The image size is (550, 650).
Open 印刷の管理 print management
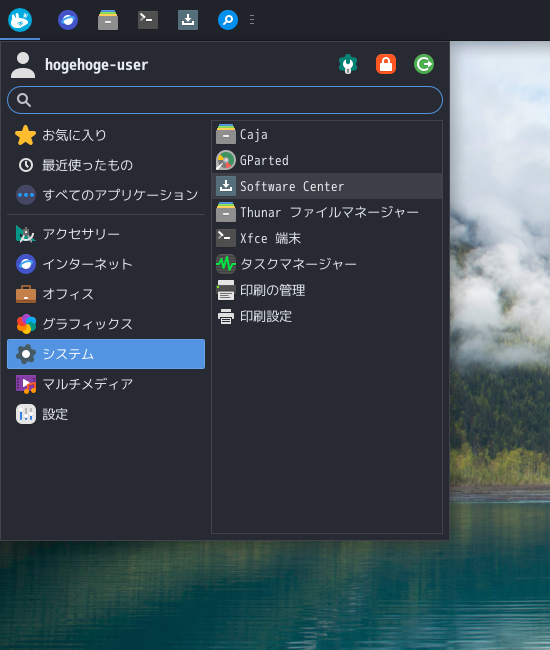coord(327,290)
